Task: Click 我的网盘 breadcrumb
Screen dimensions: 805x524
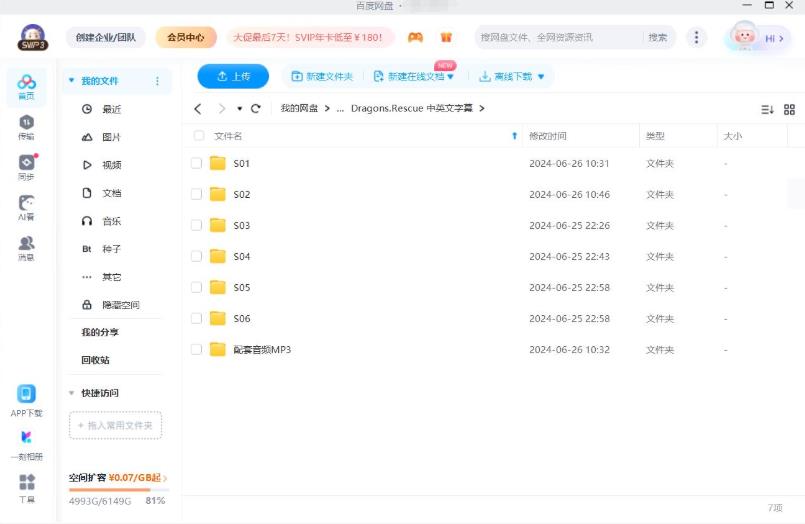Action: (299, 108)
